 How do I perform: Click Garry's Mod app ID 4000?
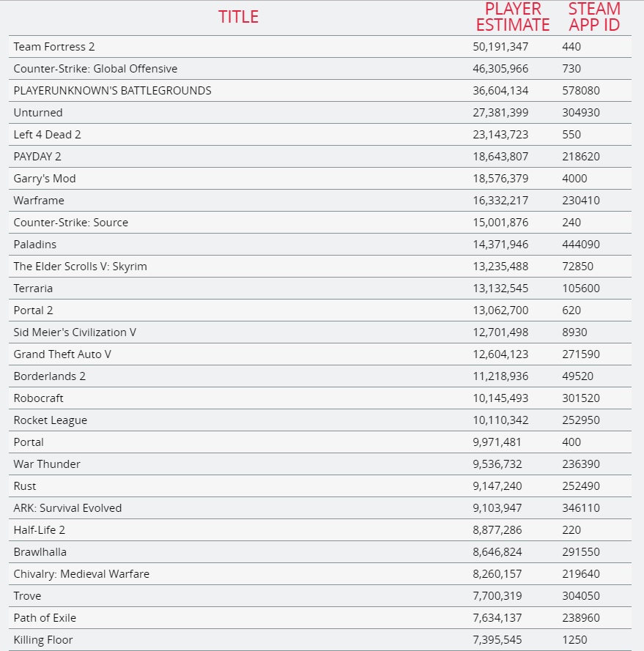pyautogui.click(x=574, y=179)
